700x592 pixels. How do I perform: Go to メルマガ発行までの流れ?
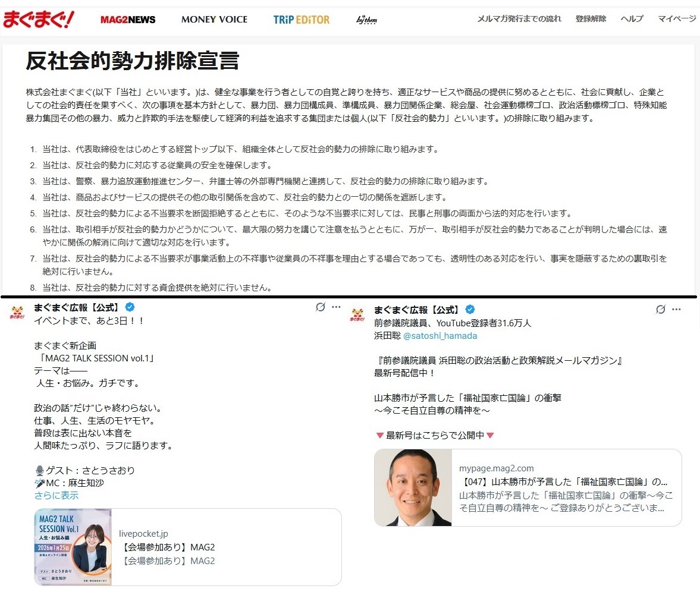coord(519,19)
